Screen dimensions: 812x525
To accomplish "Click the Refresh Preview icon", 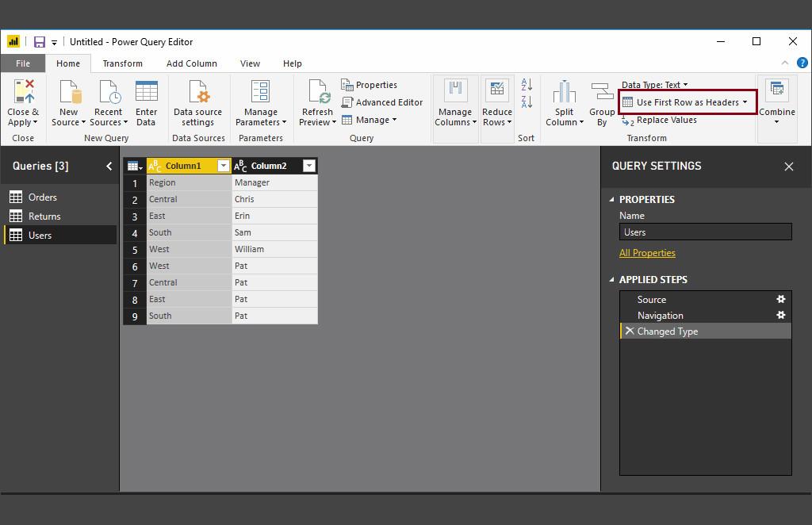I will pos(317,93).
